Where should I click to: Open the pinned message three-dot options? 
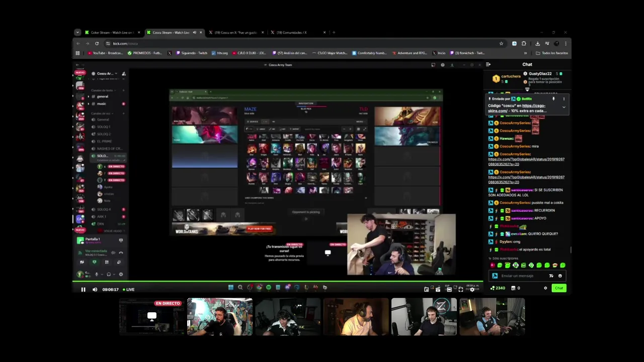pos(563,99)
